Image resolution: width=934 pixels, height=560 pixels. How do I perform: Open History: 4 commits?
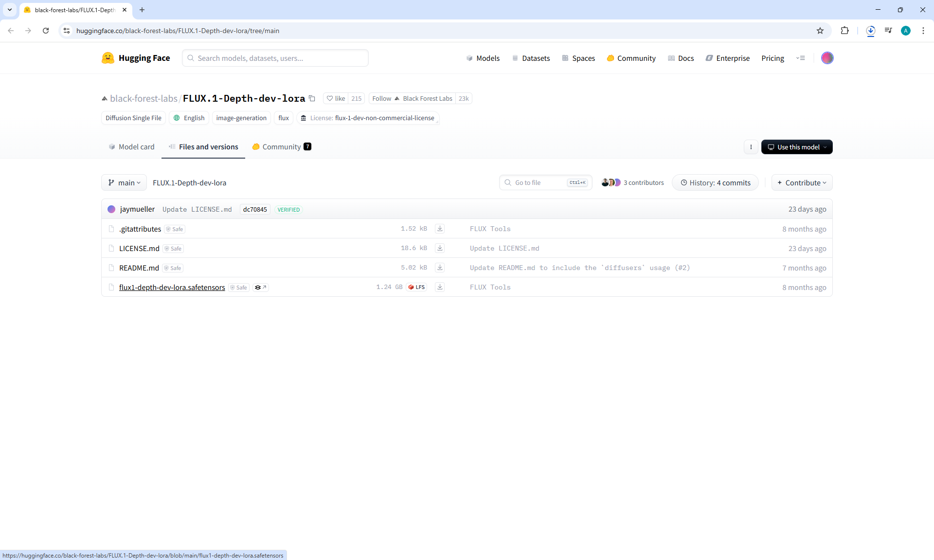click(x=715, y=183)
